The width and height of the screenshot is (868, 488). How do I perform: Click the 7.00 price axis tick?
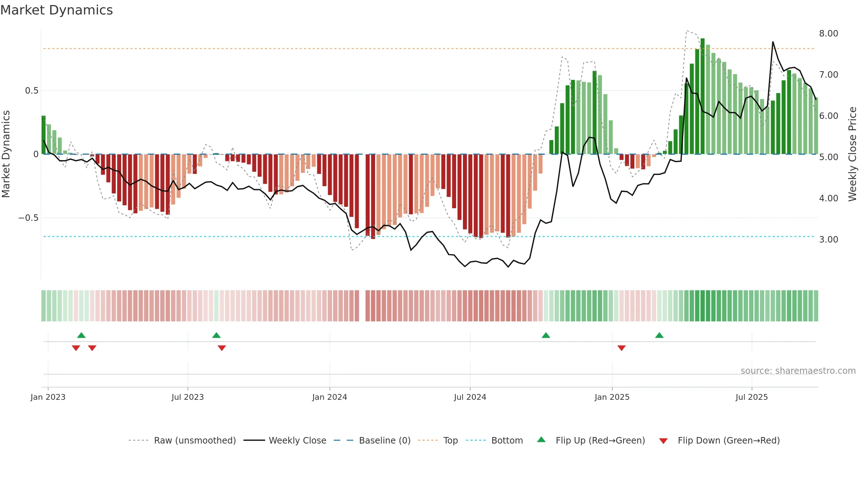click(829, 74)
